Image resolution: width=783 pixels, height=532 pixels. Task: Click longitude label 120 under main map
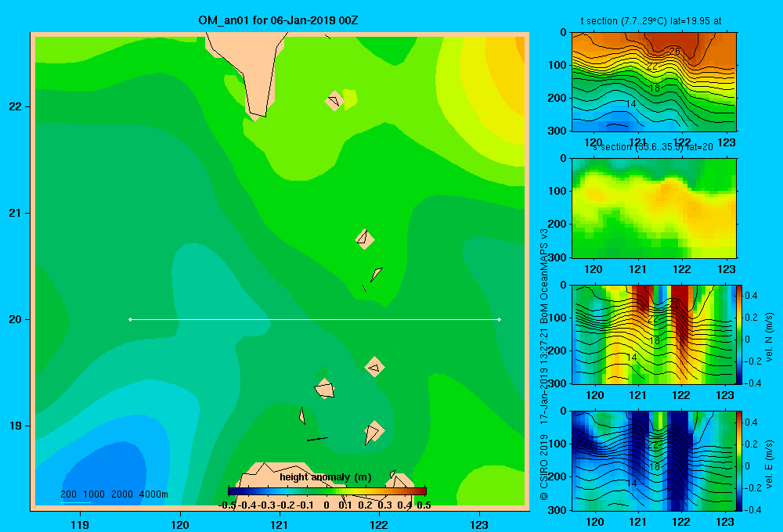point(180,525)
